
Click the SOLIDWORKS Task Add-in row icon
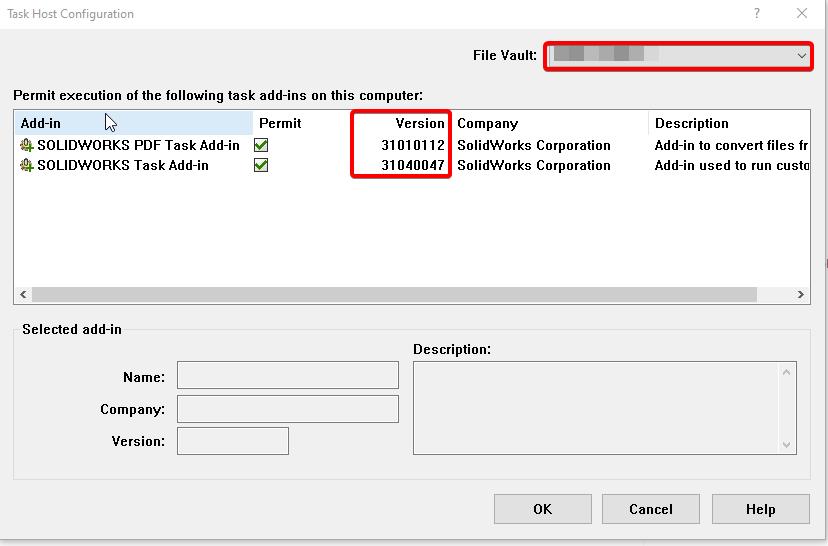coord(26,165)
